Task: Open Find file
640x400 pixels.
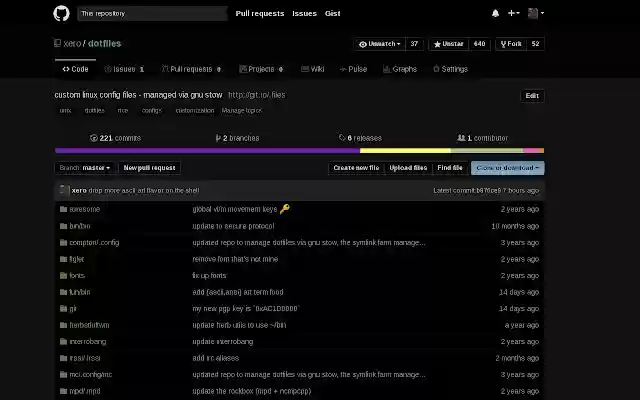Action: (450, 168)
